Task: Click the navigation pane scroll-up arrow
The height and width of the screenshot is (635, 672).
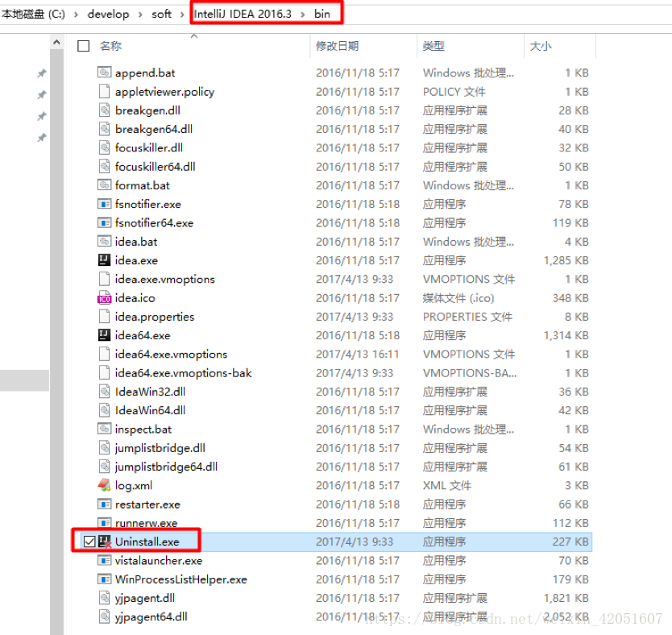Action: click(56, 42)
